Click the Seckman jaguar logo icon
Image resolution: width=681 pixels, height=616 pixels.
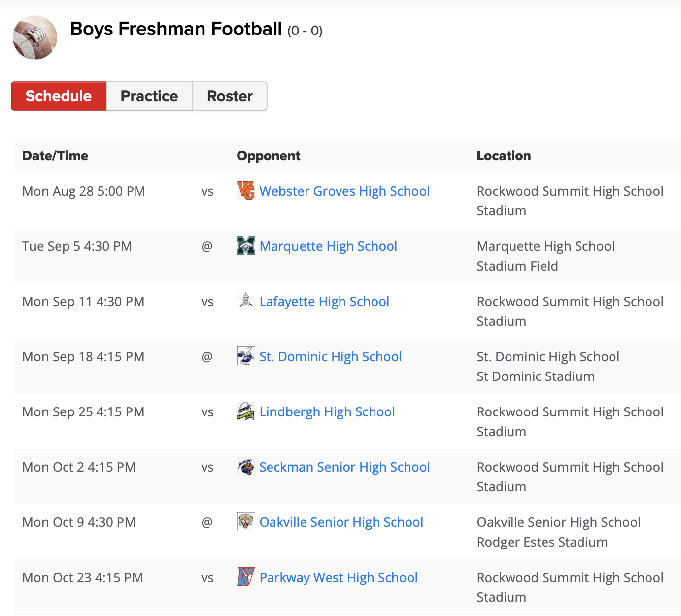click(246, 466)
